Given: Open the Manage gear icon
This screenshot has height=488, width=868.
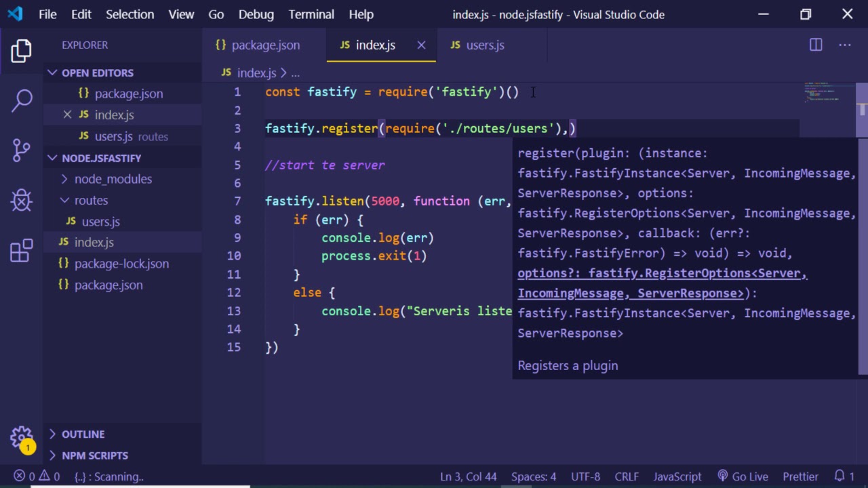Looking at the screenshot, I should click(21, 436).
